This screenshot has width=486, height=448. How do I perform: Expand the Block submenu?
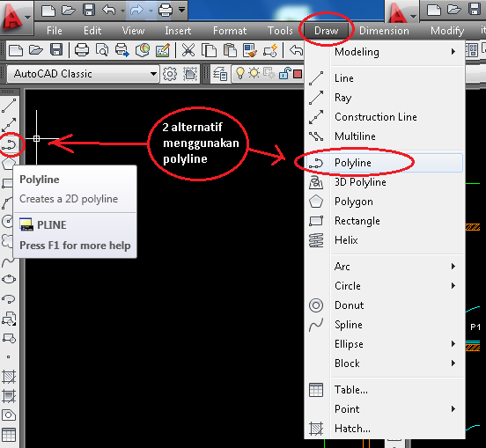point(384,364)
